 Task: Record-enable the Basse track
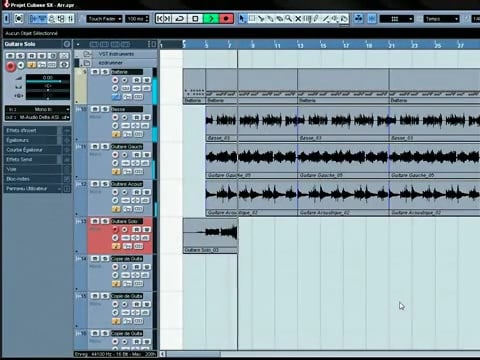point(115,117)
